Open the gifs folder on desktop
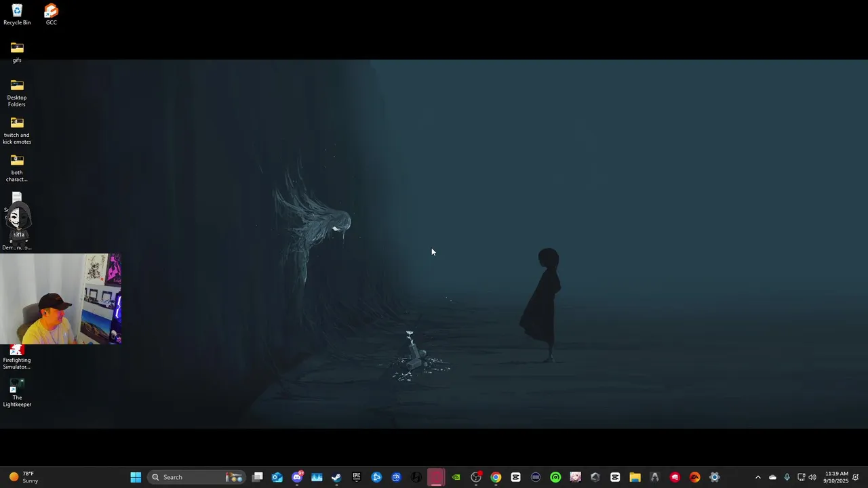This screenshot has width=868, height=488. tap(17, 52)
